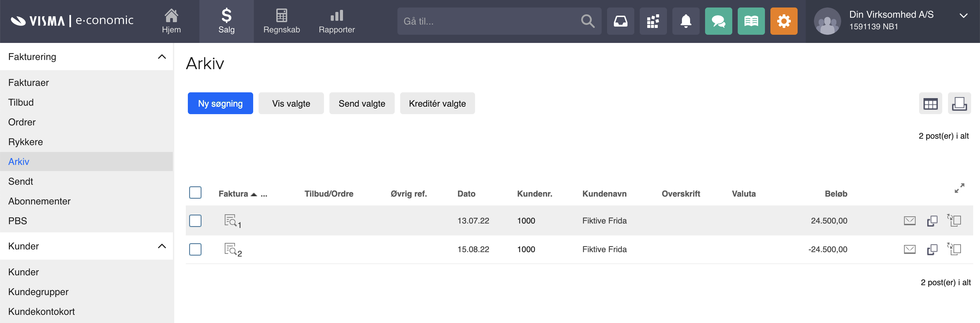The image size is (980, 323).
Task: Collapse the Kunder sidebar section
Action: pos(162,246)
